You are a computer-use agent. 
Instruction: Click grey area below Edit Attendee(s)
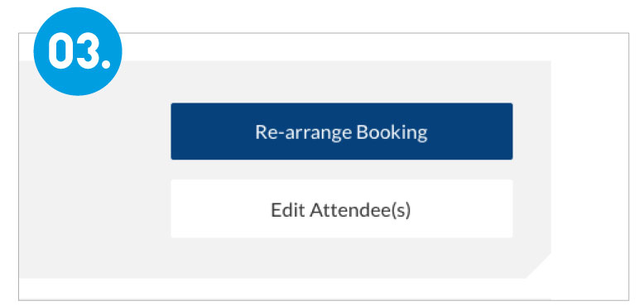click(x=342, y=257)
